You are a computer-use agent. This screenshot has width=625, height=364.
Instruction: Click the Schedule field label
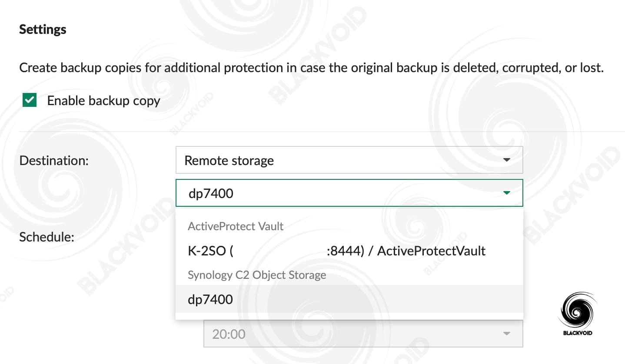[47, 237]
